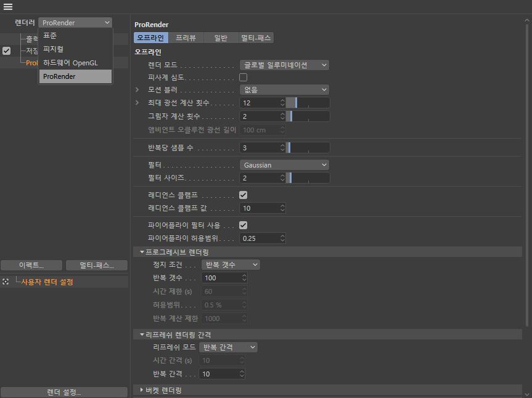Click the 멀티-패스... button
Viewport: 532px width, 398px height.
tap(97, 265)
